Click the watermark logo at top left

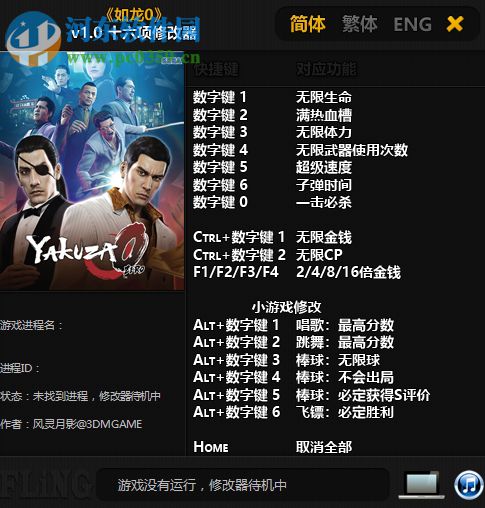click(x=33, y=38)
